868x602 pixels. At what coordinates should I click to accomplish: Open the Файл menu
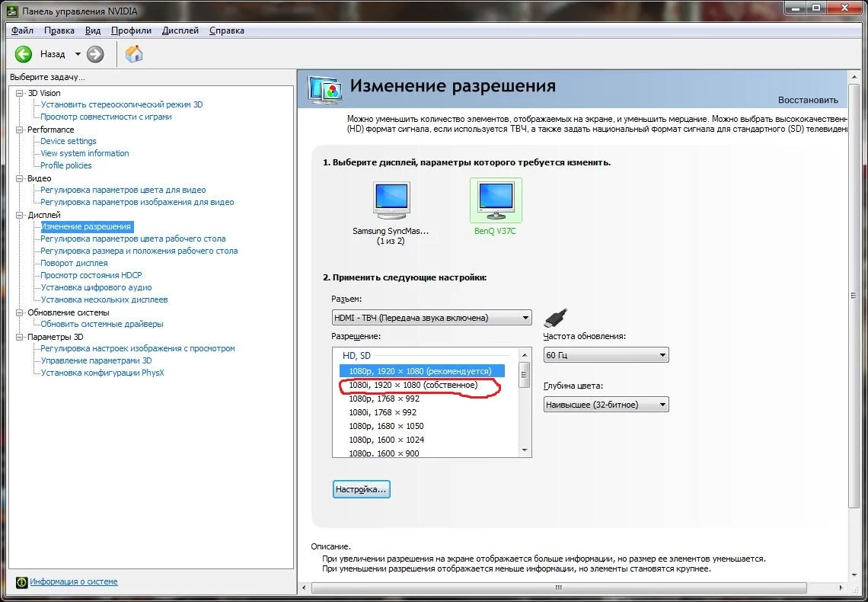point(23,30)
